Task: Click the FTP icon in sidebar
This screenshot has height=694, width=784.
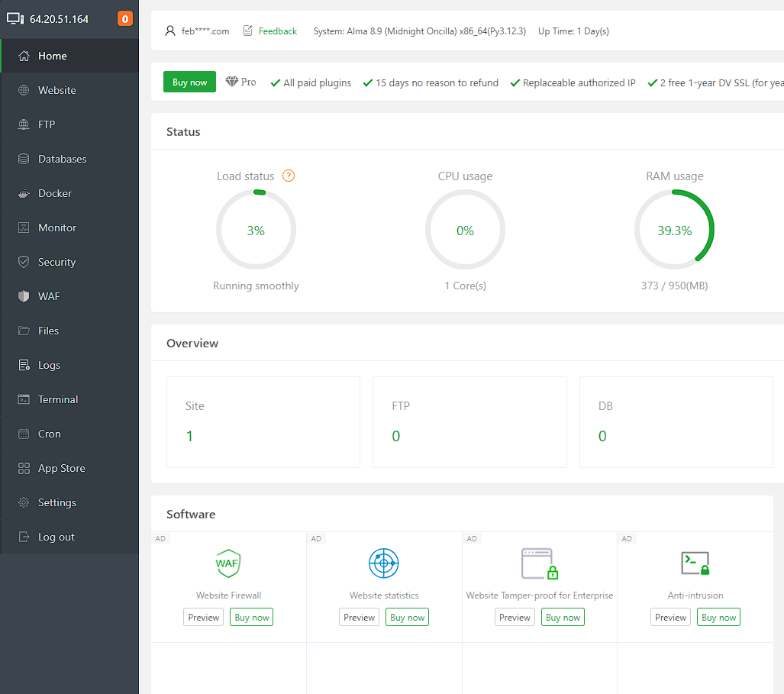Action: point(24,124)
